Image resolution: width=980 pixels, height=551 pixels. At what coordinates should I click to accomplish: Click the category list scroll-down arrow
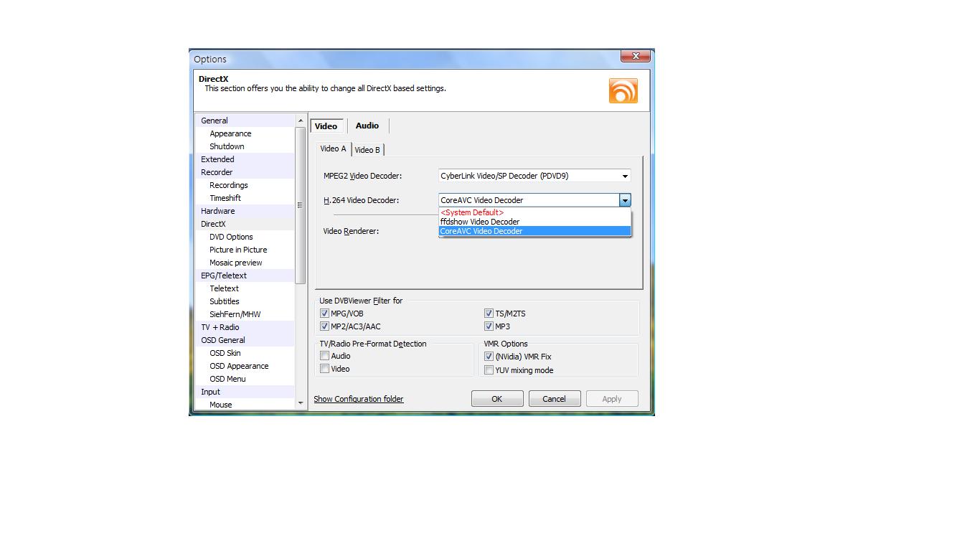point(301,403)
